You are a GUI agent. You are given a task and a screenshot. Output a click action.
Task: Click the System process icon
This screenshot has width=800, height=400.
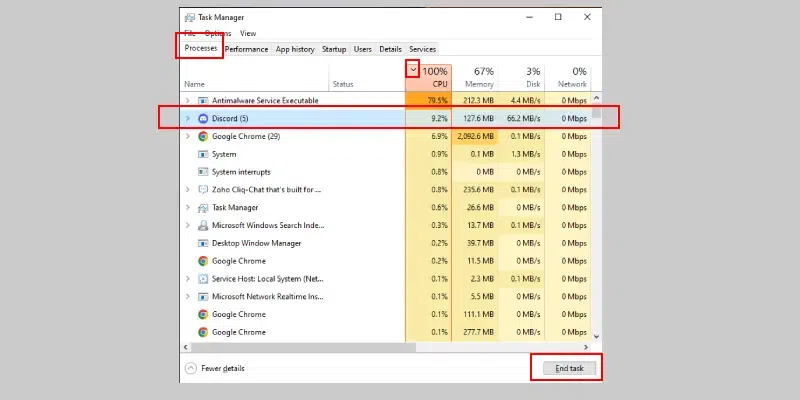(x=203, y=154)
